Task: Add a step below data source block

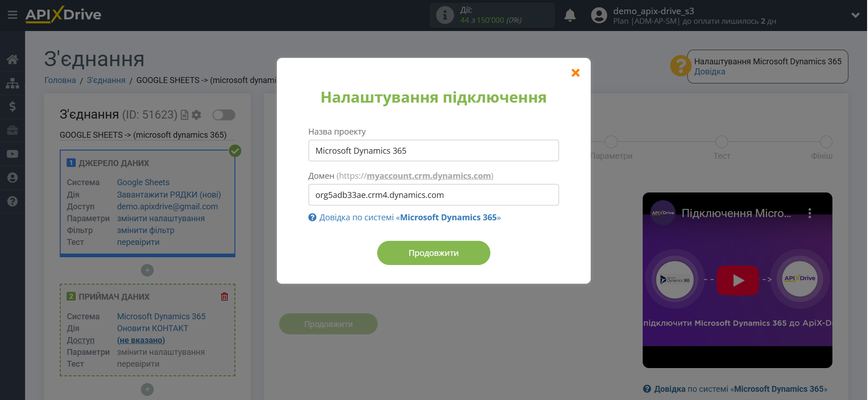Action: coord(147,270)
